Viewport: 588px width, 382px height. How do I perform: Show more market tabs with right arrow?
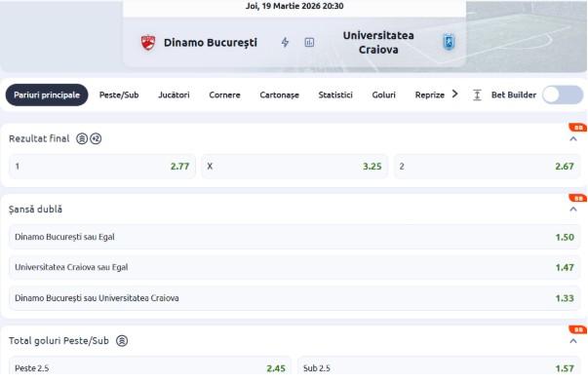pyautogui.click(x=454, y=95)
